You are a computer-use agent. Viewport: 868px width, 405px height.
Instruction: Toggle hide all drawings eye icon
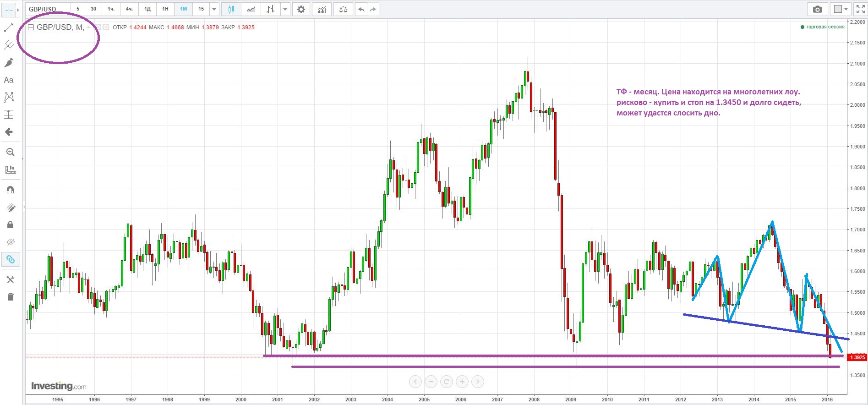click(x=10, y=242)
